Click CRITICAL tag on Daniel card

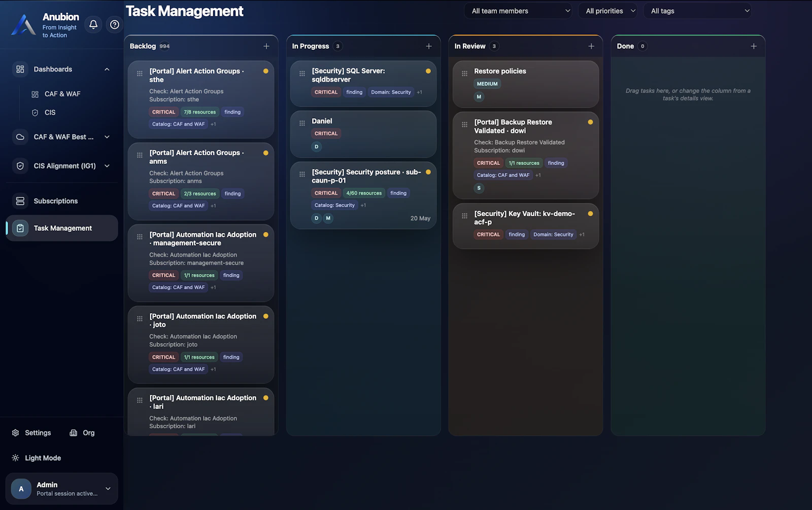[326, 134]
